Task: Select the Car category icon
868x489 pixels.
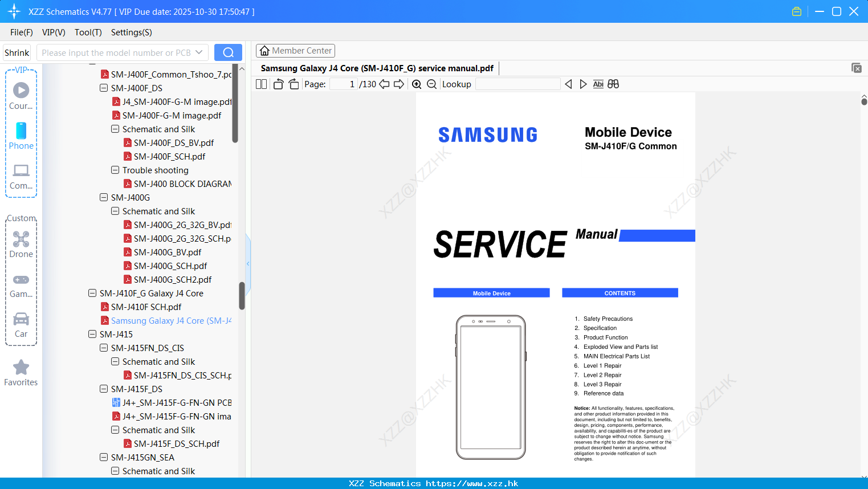Action: 21,319
